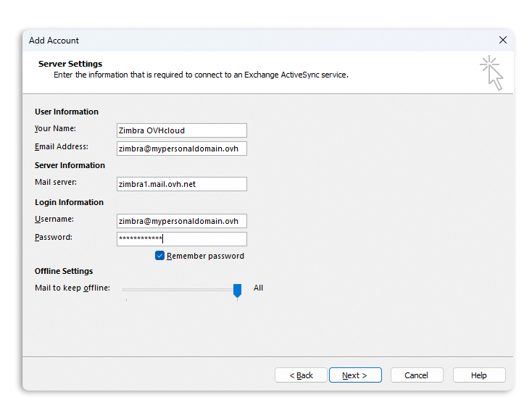The width and height of the screenshot is (532, 413).
Task: Cancel the account setup
Action: coord(417,375)
